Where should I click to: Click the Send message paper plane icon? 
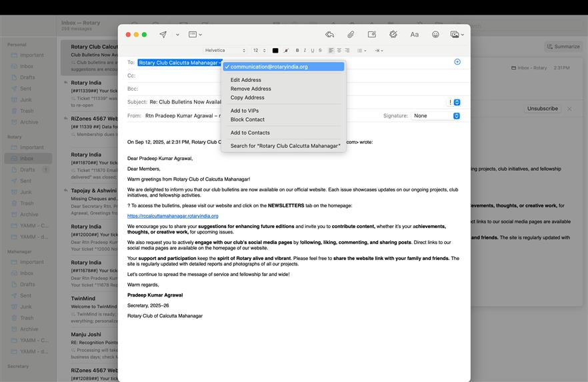tap(163, 34)
